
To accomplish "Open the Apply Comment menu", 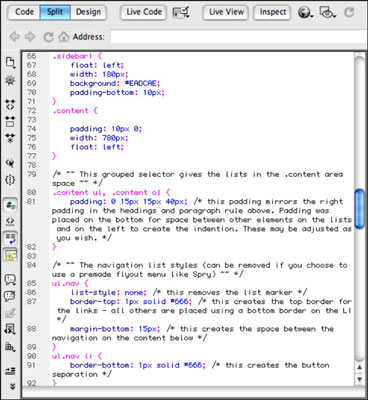I will 10,279.
